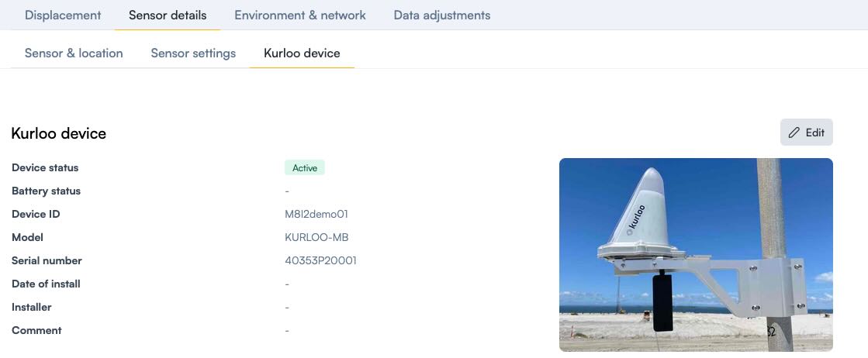The height and width of the screenshot is (358, 868).
Task: Switch to the Sensor settings sub-tab
Action: tap(193, 53)
